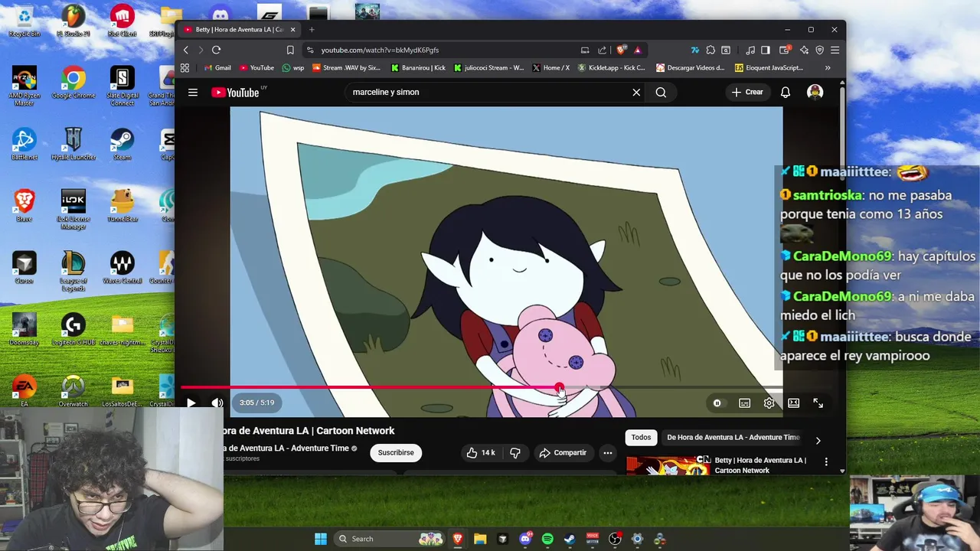Open Discord from the taskbar
This screenshot has height=551, width=980.
click(525, 539)
